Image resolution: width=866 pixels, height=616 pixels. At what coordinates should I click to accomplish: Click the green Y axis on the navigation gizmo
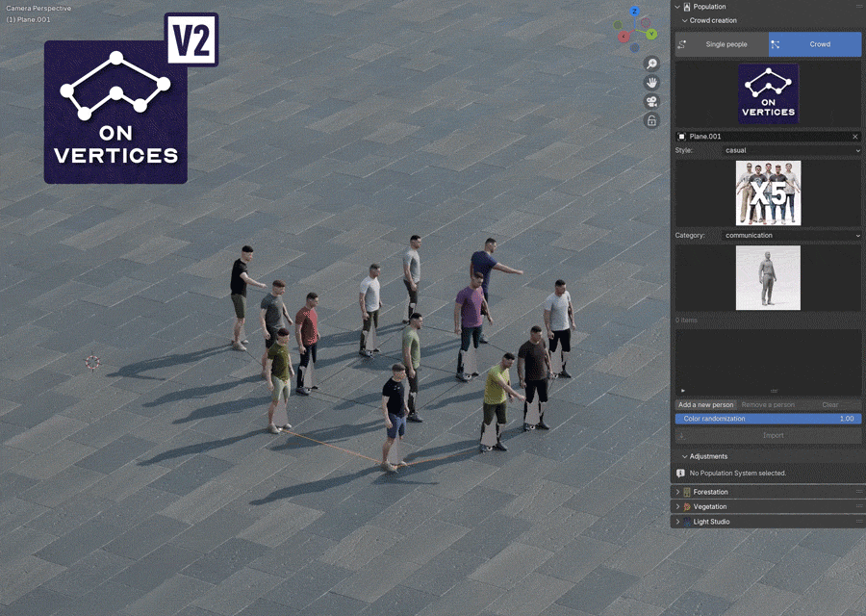(x=651, y=34)
